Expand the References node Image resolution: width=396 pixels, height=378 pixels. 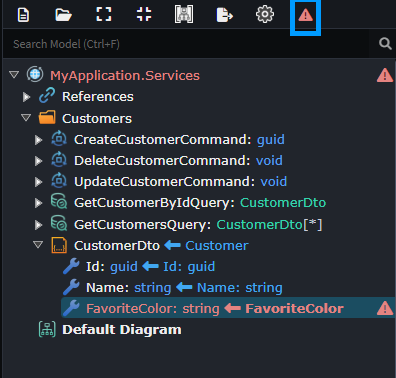pos(26,97)
